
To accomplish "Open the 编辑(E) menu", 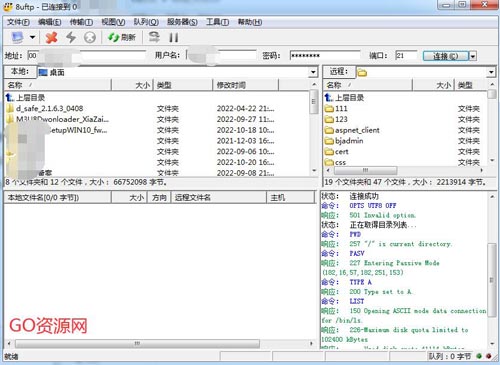I will pos(49,22).
